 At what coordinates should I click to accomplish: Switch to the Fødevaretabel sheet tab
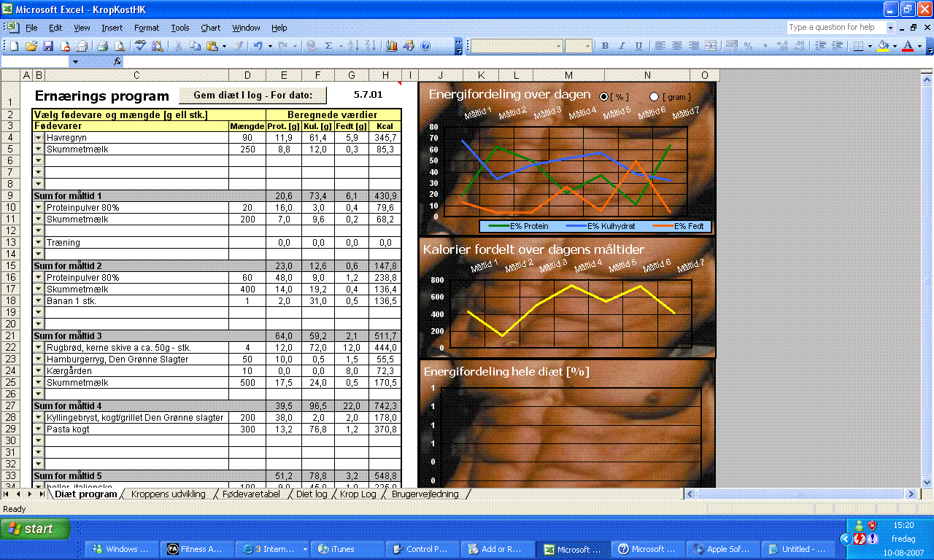(250, 494)
